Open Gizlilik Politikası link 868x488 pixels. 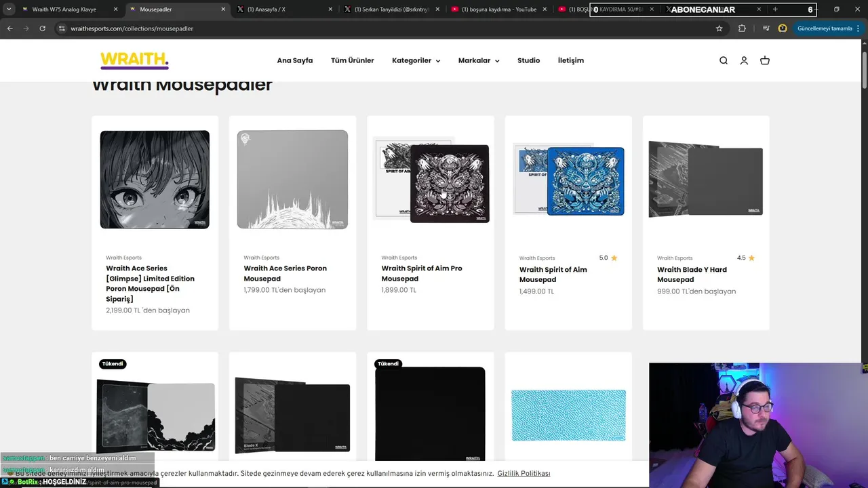click(524, 473)
